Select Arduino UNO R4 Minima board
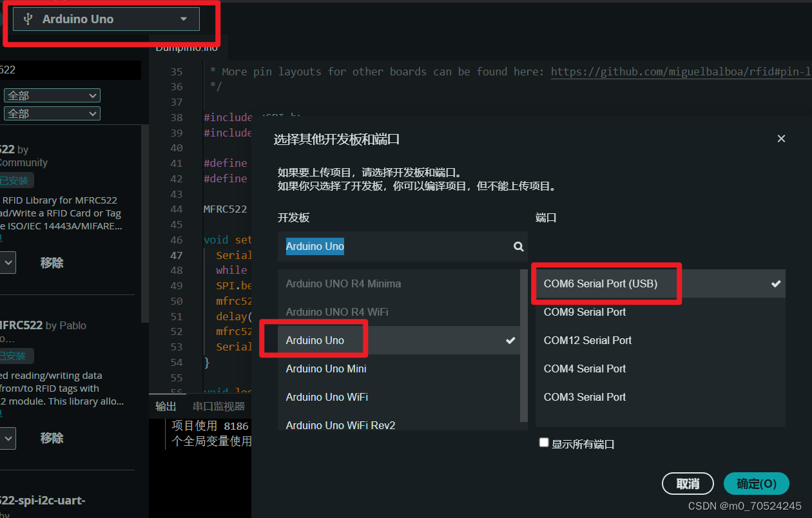This screenshot has width=812, height=518. point(399,283)
